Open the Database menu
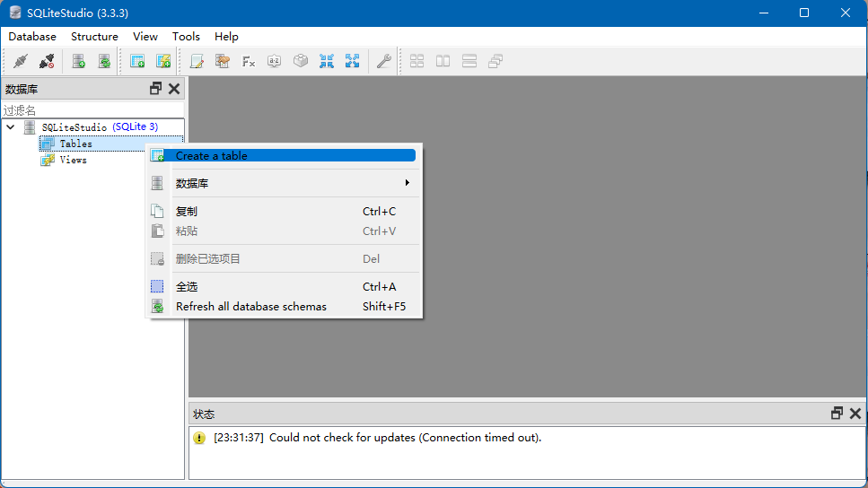 pos(32,37)
